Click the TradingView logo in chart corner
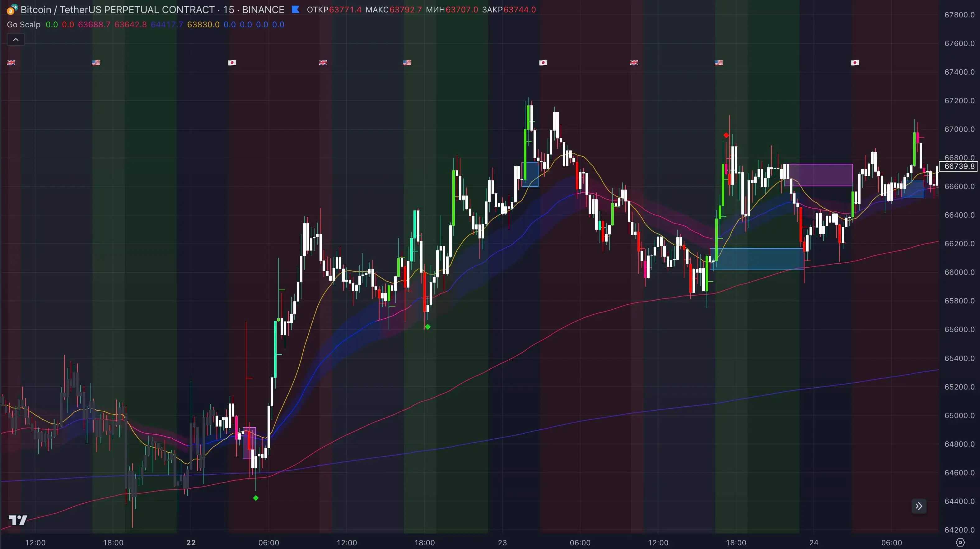The height and width of the screenshot is (549, 980). (x=17, y=520)
